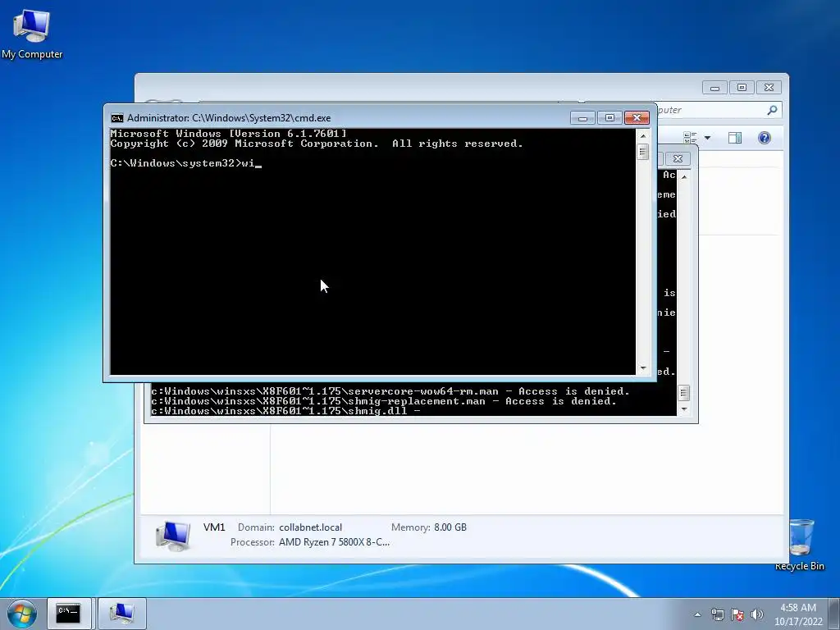Screen dimensions: 840x630
Task: Click the shmig-replacement.man access denied line
Action: tap(384, 401)
